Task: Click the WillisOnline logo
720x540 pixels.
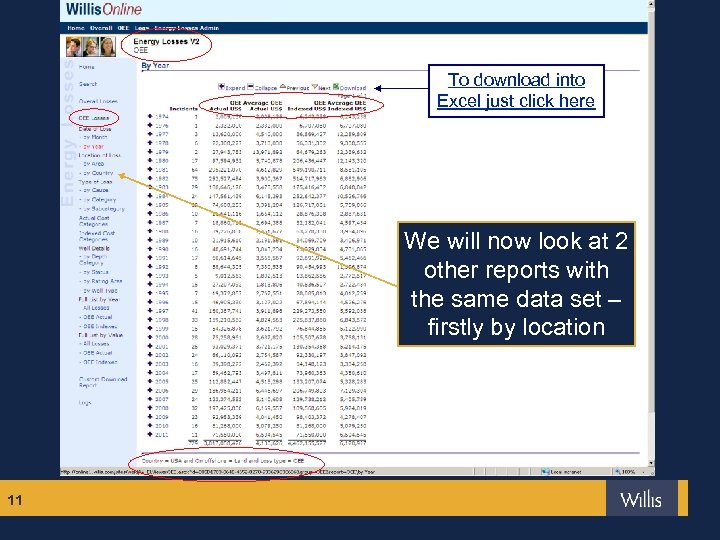Action: coord(104,9)
